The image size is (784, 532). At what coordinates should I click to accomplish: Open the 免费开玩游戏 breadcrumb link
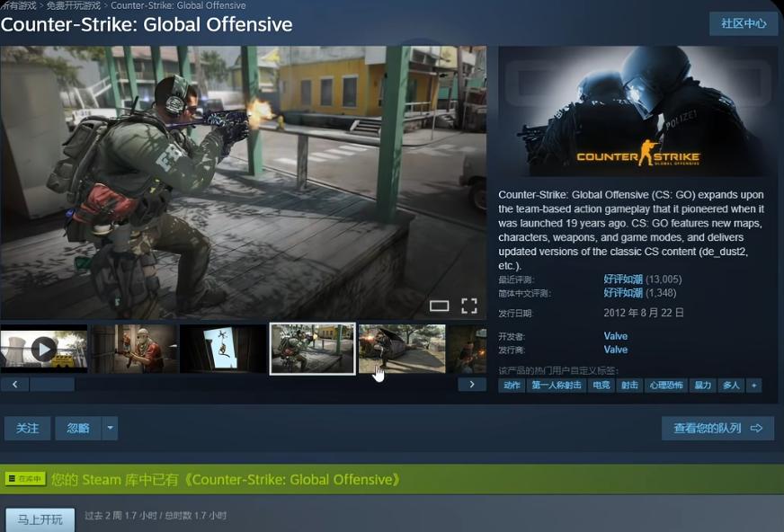pos(74,5)
